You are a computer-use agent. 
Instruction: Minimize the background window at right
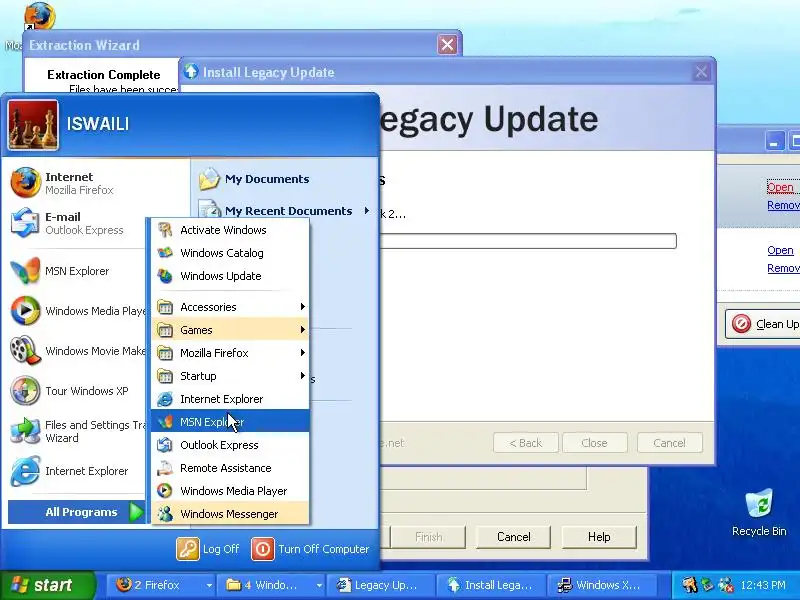click(774, 141)
